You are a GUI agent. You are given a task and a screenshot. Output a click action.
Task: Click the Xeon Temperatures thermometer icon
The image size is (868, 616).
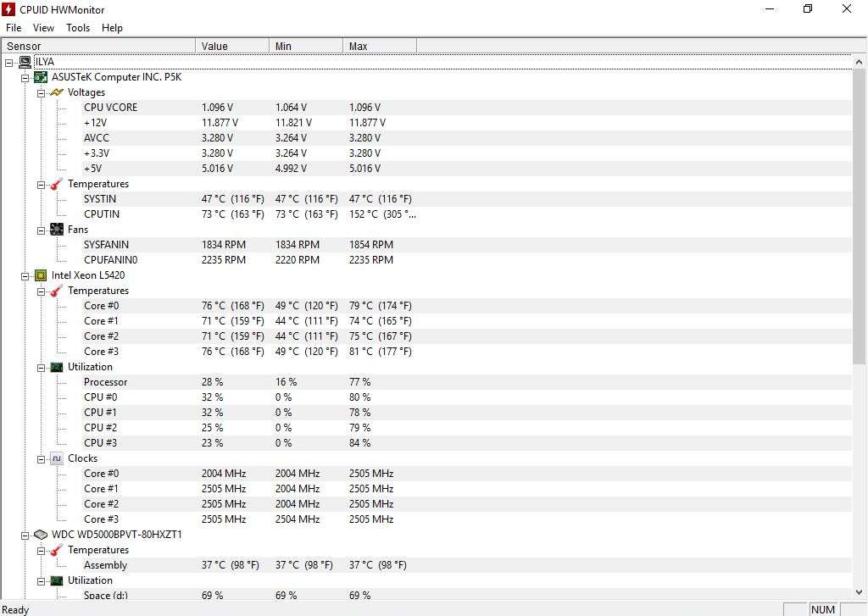pos(57,291)
